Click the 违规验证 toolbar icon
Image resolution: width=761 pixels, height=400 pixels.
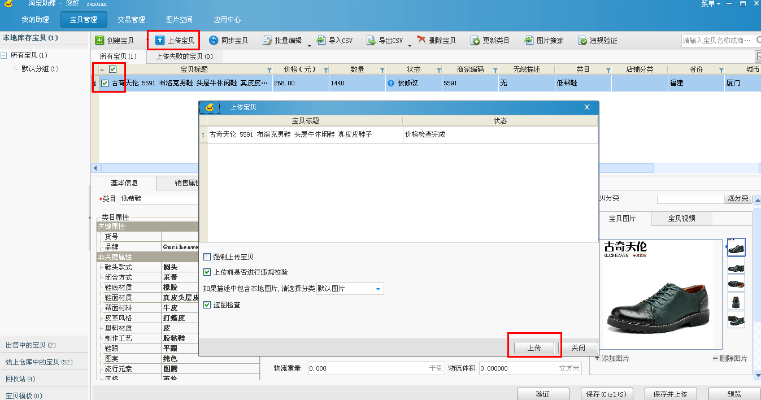tap(582, 40)
